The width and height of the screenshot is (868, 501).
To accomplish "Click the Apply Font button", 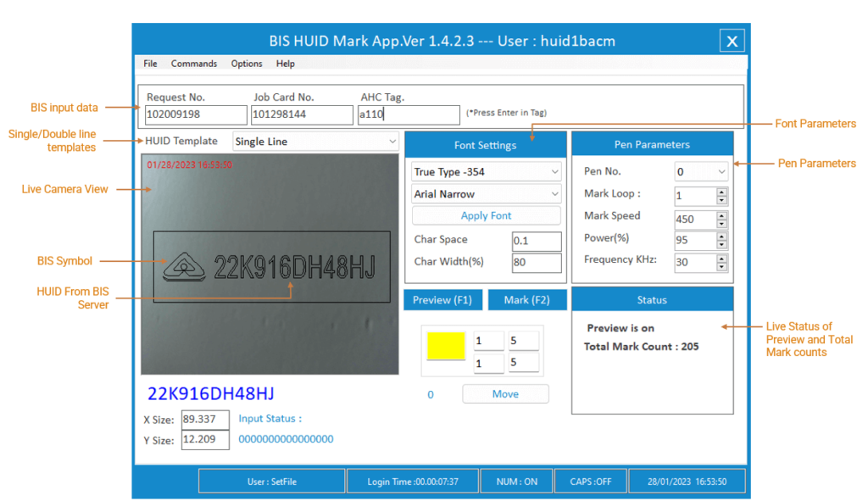I will (x=486, y=215).
